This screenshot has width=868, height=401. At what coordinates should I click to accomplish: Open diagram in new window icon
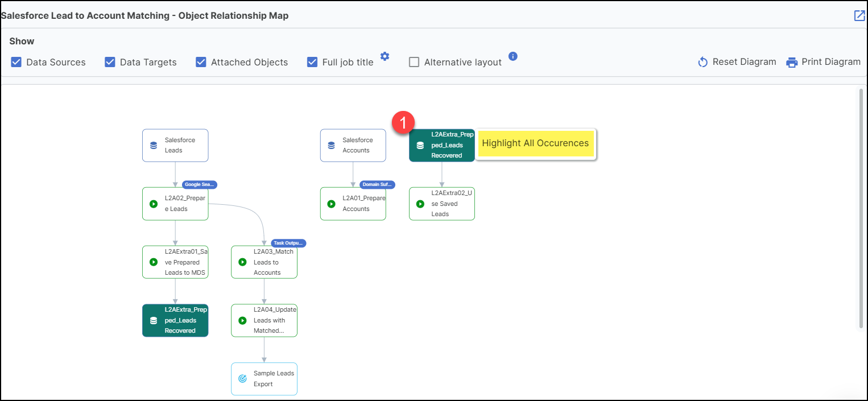click(x=859, y=16)
